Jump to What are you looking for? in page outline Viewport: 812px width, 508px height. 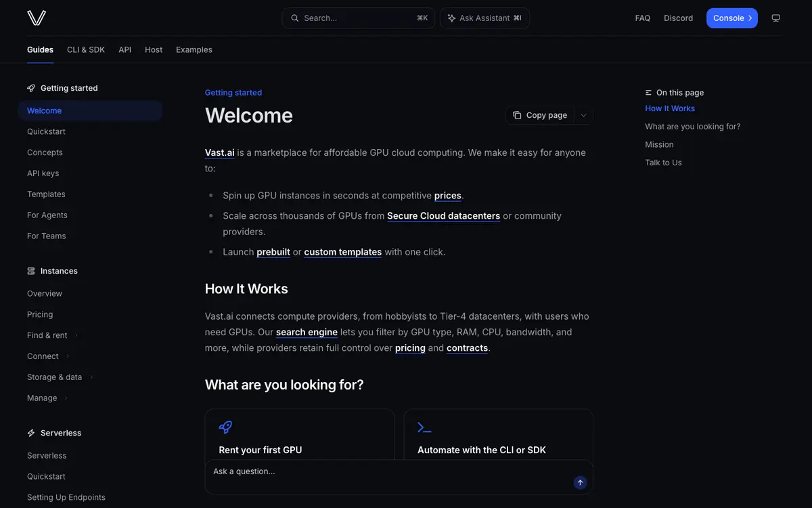click(x=692, y=127)
